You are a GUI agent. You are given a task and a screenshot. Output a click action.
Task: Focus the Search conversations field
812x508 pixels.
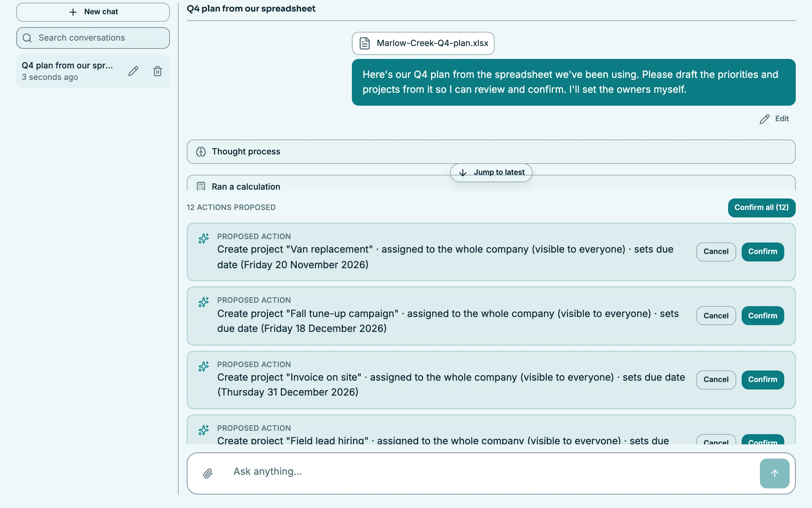point(93,38)
